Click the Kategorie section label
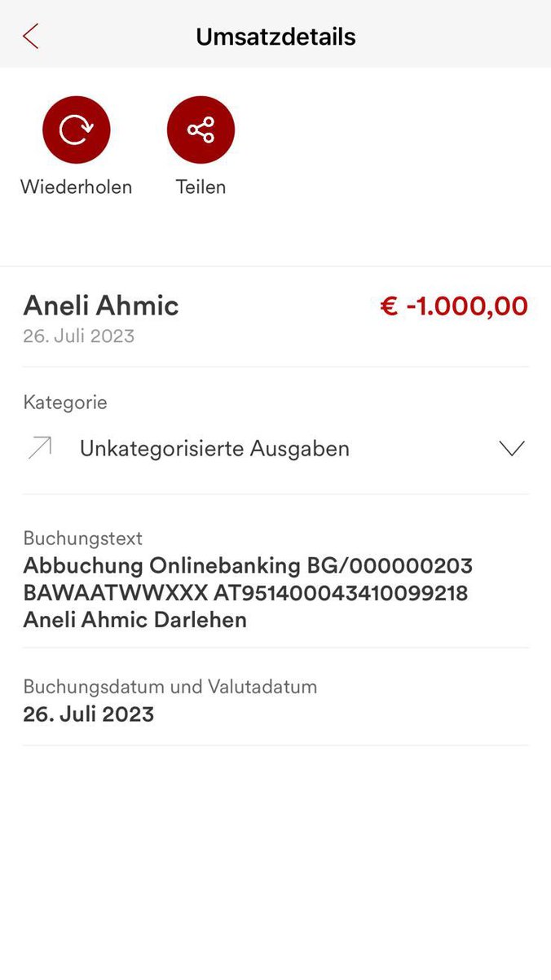 (65, 402)
